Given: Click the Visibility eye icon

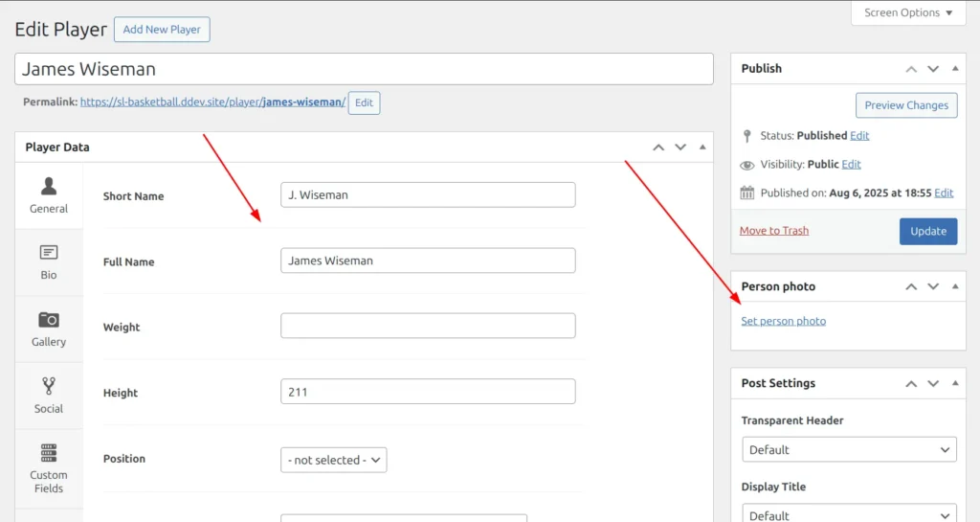Looking at the screenshot, I should (x=746, y=165).
